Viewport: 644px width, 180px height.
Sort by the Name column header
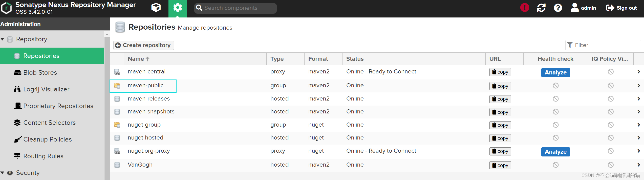pos(195,59)
